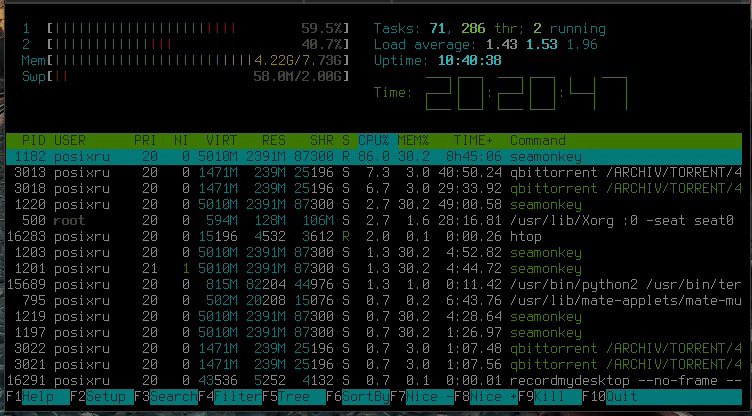Sort by the PID column header

pos(34,141)
